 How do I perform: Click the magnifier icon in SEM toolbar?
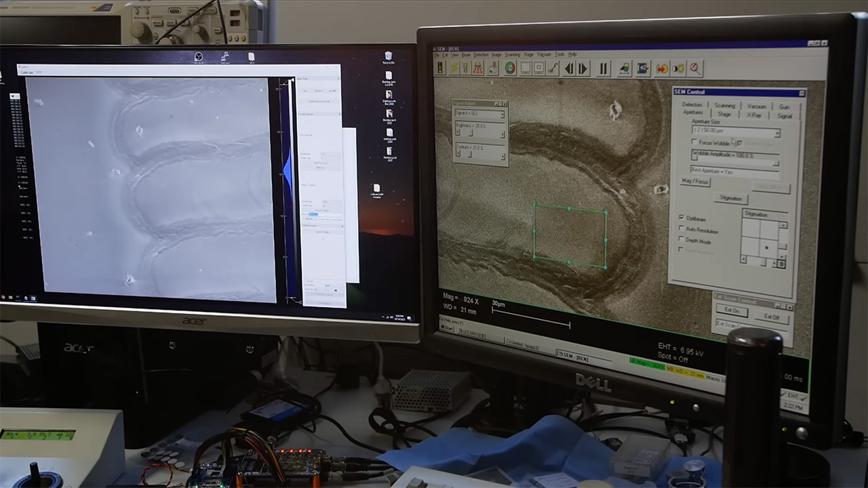coord(695,68)
